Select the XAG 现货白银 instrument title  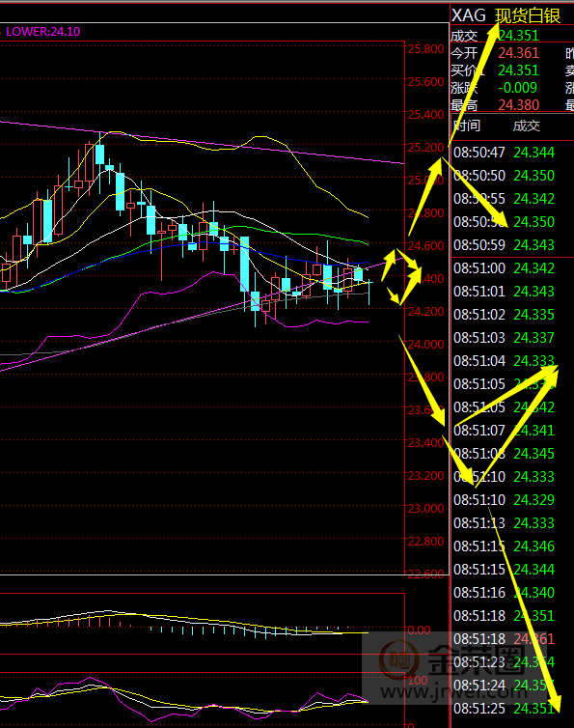[506, 15]
